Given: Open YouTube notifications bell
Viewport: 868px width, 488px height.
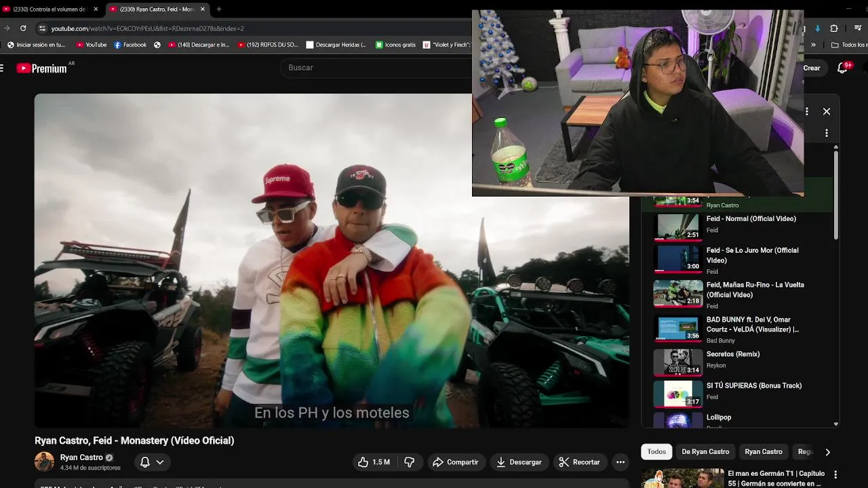Looking at the screenshot, I should 843,68.
